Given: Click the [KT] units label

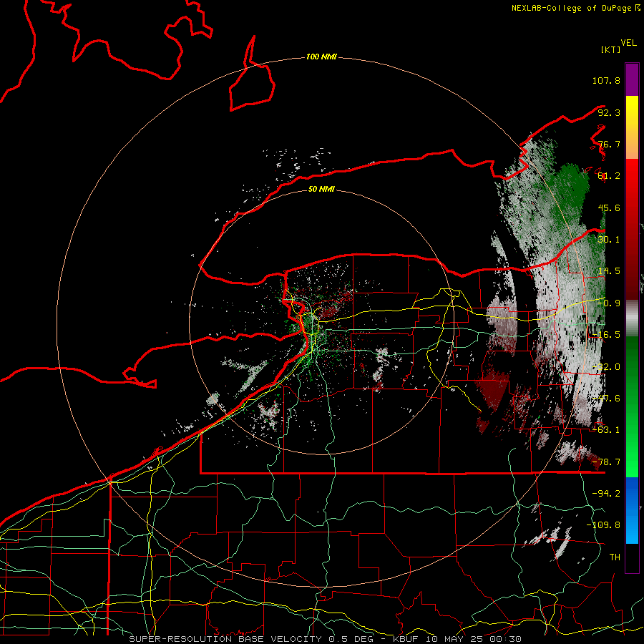Looking at the screenshot, I should coord(610,49).
